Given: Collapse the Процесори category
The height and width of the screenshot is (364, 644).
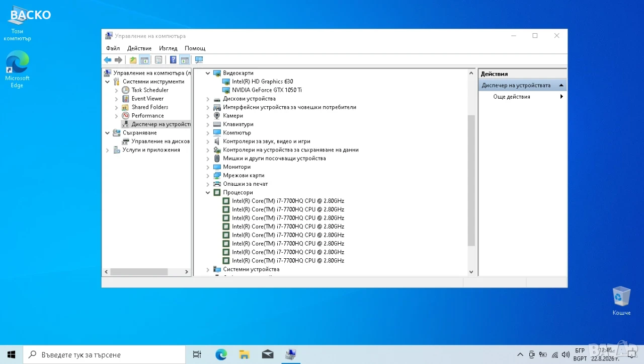Looking at the screenshot, I should [208, 193].
